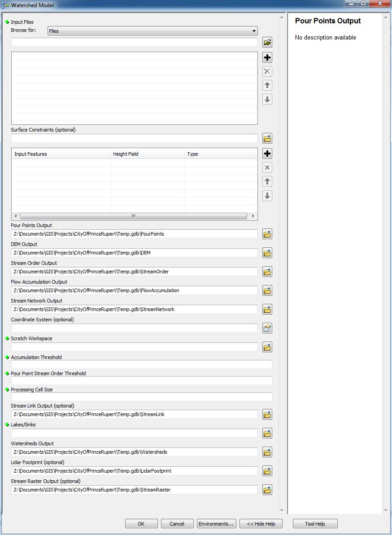Browse for Stream Raster Output location
The image size is (392, 535).
tap(267, 490)
